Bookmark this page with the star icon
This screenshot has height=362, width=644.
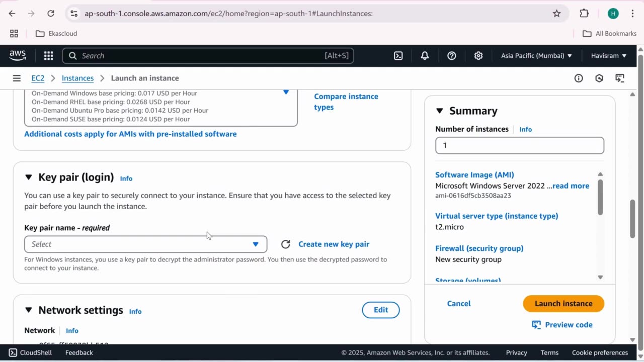click(x=556, y=14)
